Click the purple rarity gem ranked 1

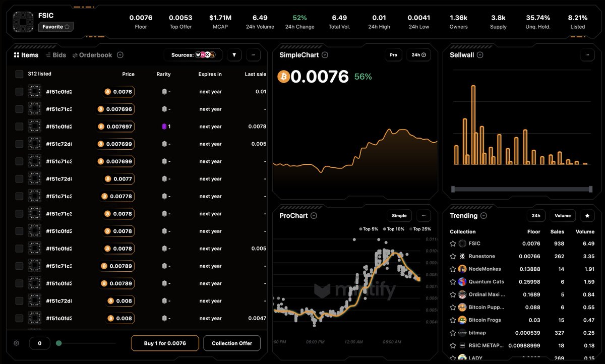pyautogui.click(x=164, y=127)
